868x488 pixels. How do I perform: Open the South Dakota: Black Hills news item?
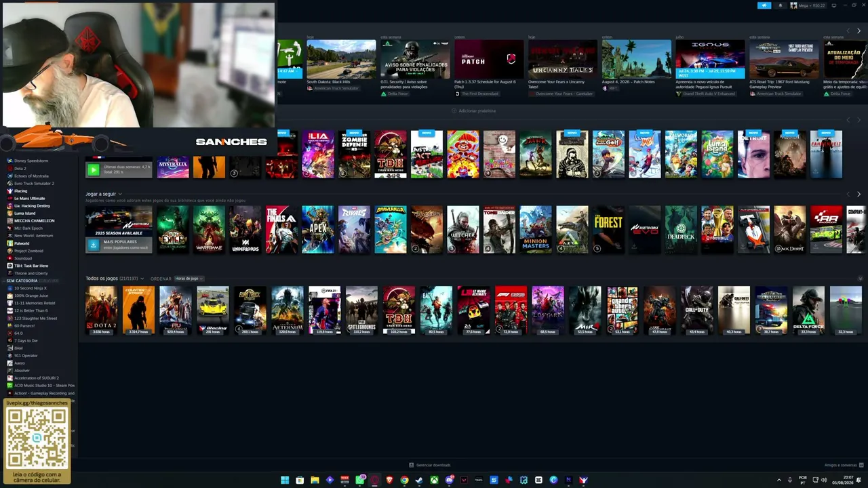341,59
